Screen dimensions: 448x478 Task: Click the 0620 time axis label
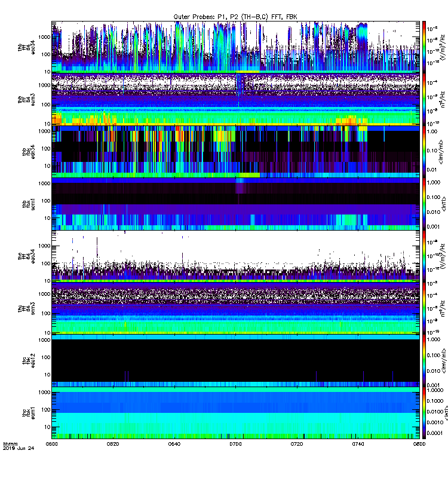coord(113,444)
